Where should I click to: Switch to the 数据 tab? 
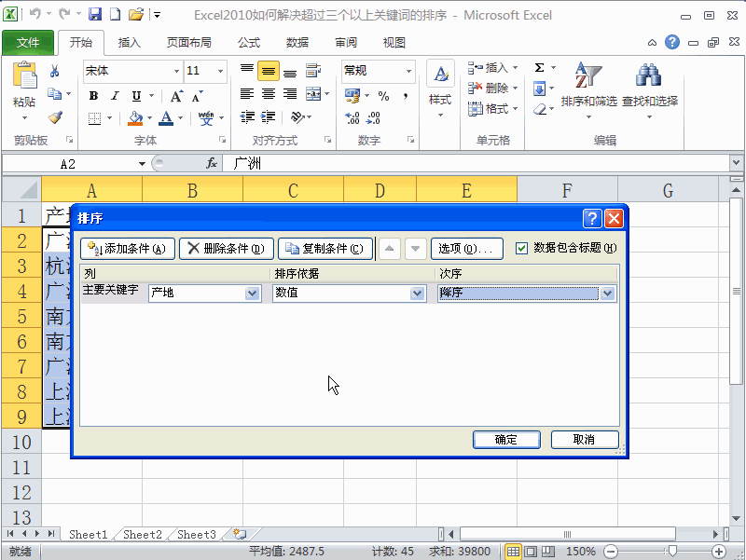click(297, 43)
